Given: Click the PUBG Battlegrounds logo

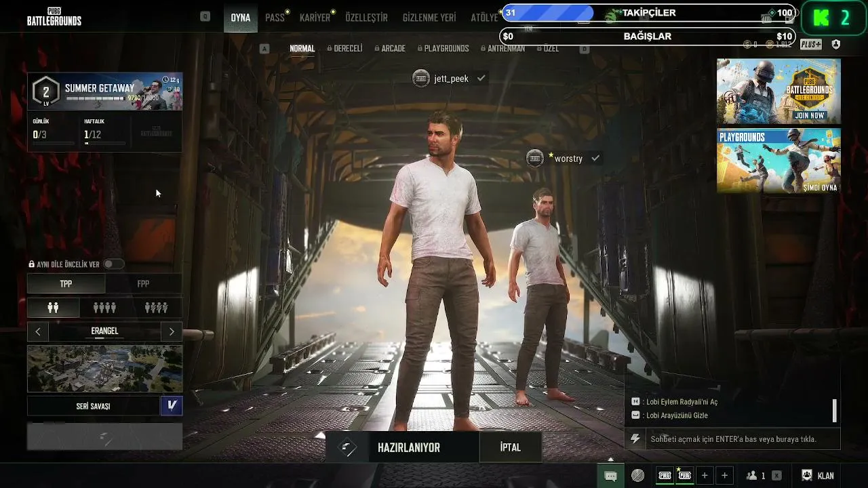Looking at the screenshot, I should pyautogui.click(x=54, y=17).
